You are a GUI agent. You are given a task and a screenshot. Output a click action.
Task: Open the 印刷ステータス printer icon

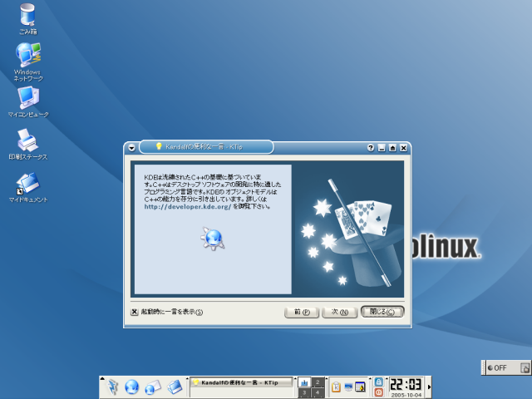click(x=27, y=144)
